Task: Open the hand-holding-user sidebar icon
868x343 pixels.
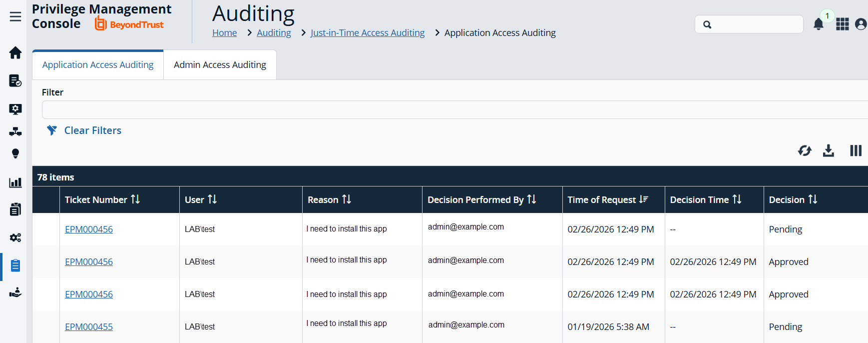Action: tap(15, 292)
